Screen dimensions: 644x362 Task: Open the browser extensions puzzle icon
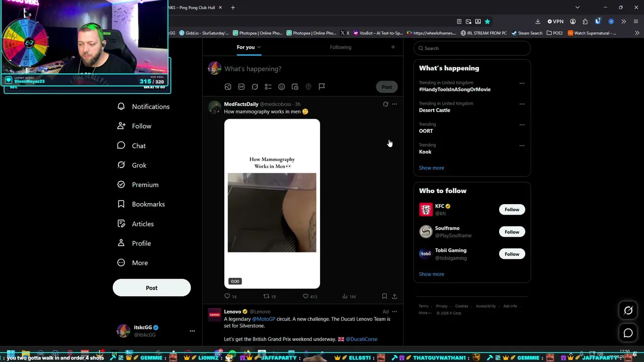click(585, 22)
